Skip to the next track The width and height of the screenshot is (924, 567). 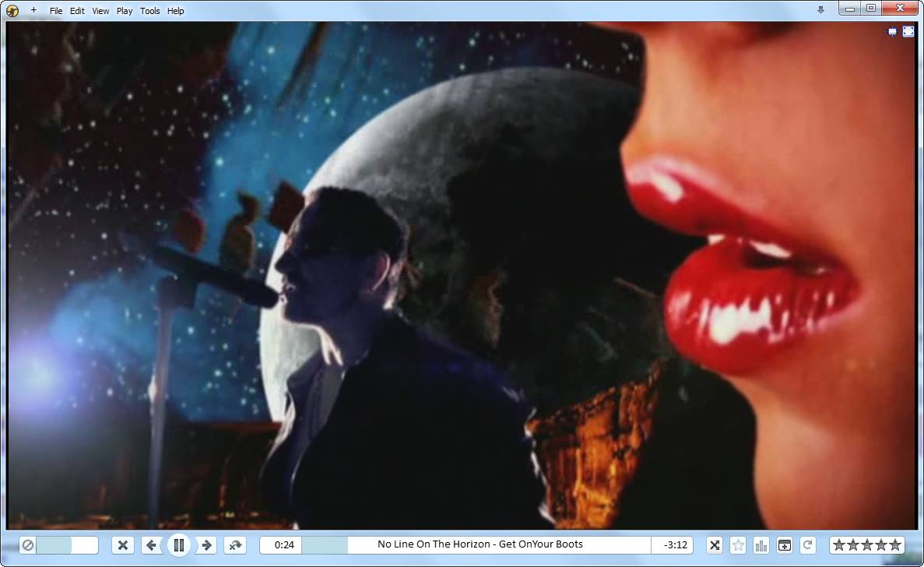pos(207,545)
